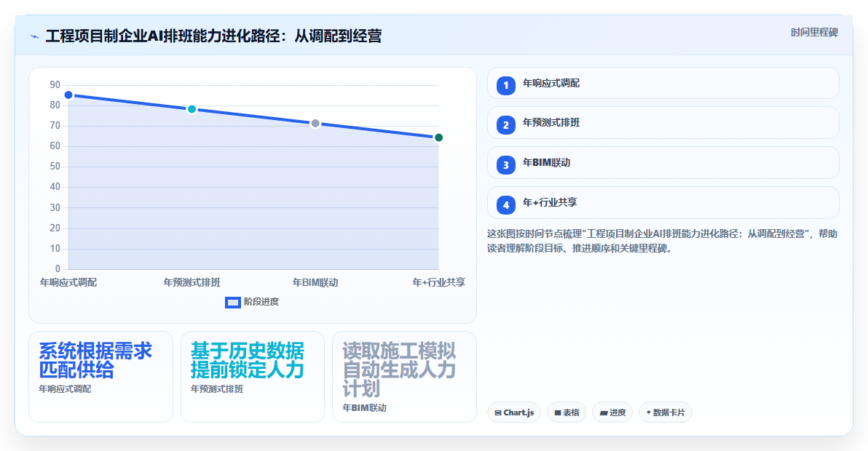Select the blue data point for 年响应式调配
This screenshot has width=868, height=451.
[68, 95]
